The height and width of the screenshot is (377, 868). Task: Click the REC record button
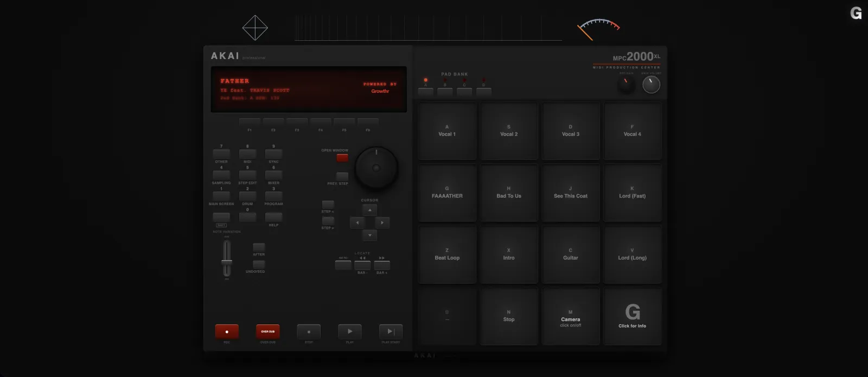coord(227,331)
